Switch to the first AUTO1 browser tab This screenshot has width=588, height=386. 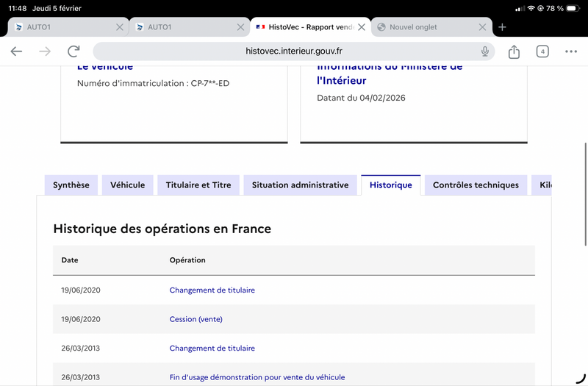[68, 27]
